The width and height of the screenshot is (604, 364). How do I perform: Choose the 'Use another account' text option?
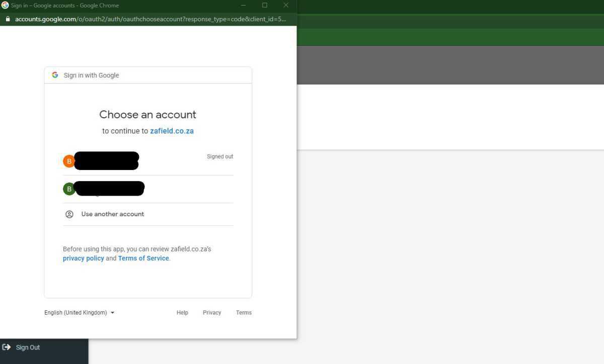pos(113,214)
